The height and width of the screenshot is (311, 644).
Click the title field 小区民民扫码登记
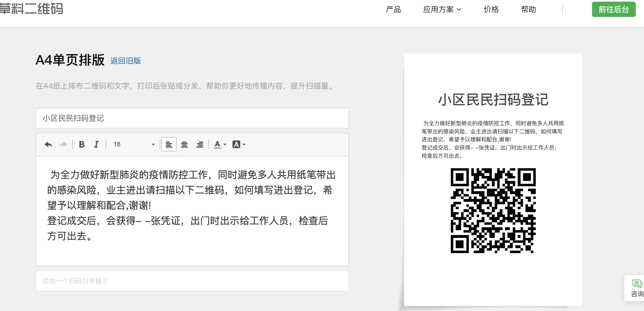pyautogui.click(x=192, y=118)
